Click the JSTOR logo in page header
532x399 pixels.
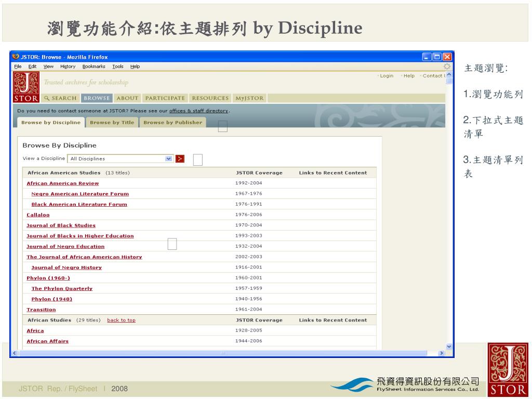pyautogui.click(x=26, y=86)
